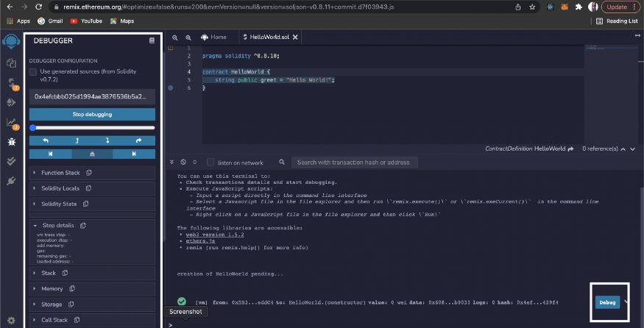Viewport: 644px width, 328px height.
Task: Open the YouTube bookmark
Action: click(86, 21)
